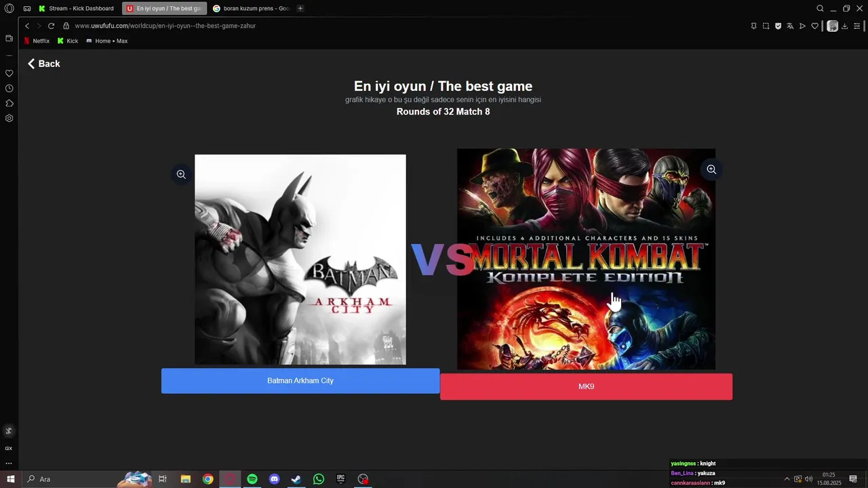Launch Google Chrome from taskbar
This screenshot has height=488, width=868.
click(x=208, y=479)
